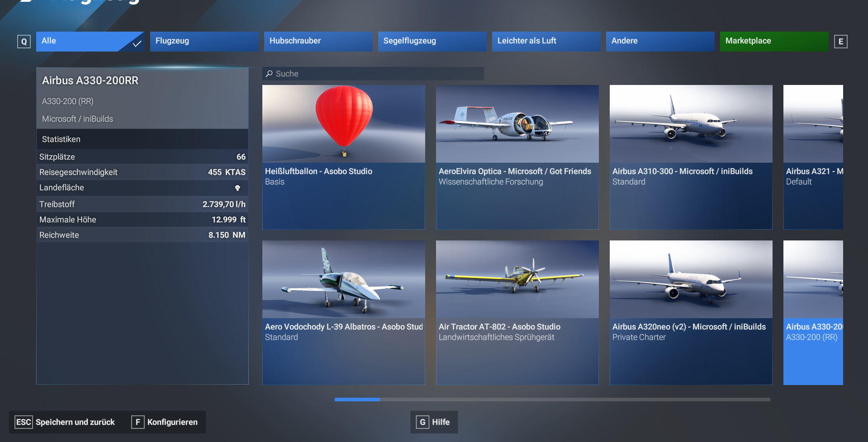
Task: Click the Landwirtschaftliches Sprühgerät livery label
Action: tap(496, 337)
